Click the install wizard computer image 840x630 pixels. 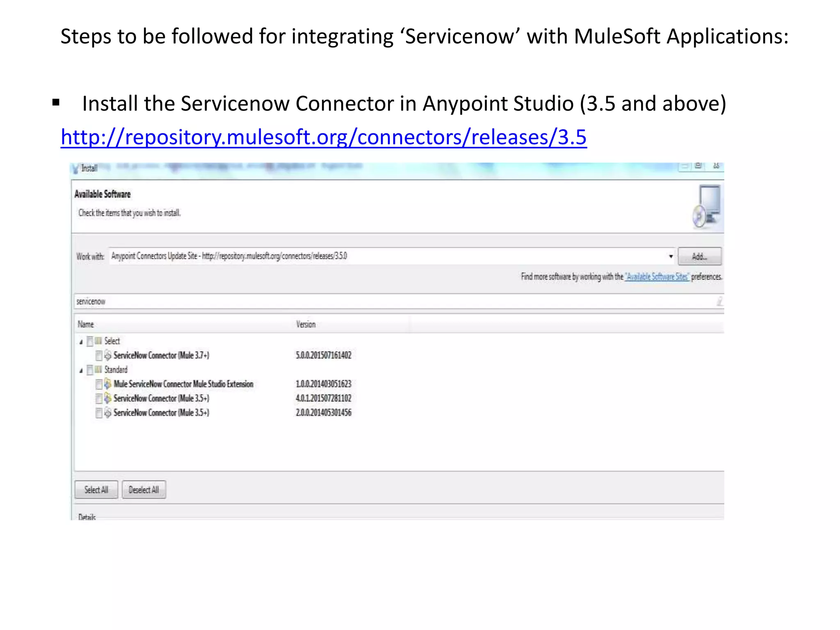707,206
